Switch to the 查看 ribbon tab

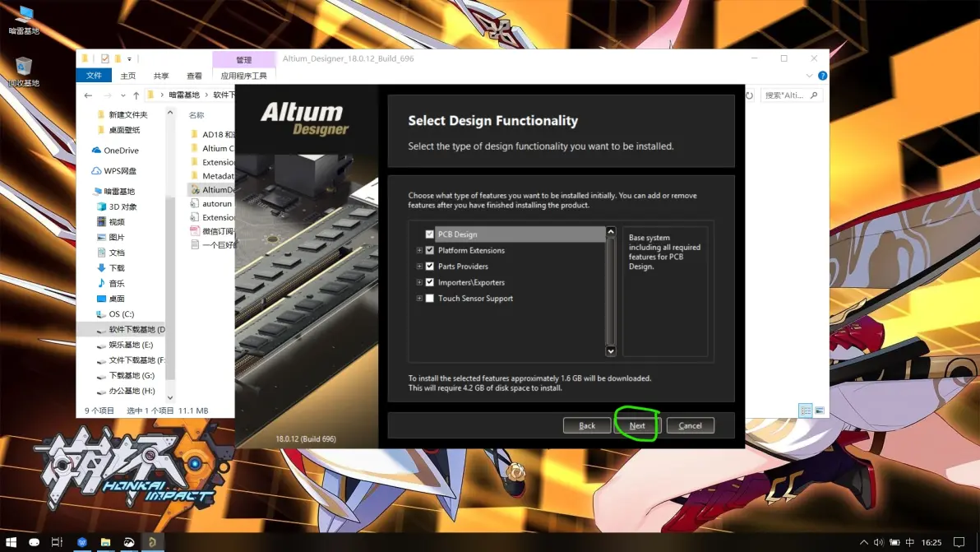[x=194, y=76]
